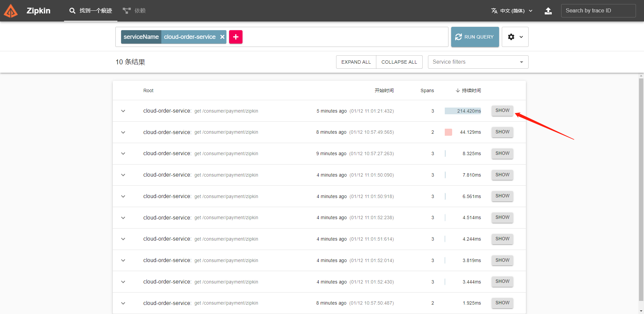Open the Service filters combo box
The height and width of the screenshot is (314, 644).
pyautogui.click(x=478, y=62)
